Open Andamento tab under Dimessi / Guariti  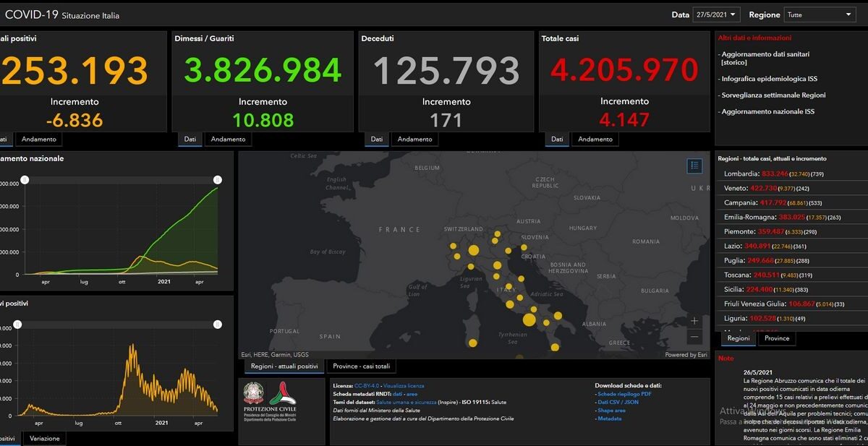228,140
